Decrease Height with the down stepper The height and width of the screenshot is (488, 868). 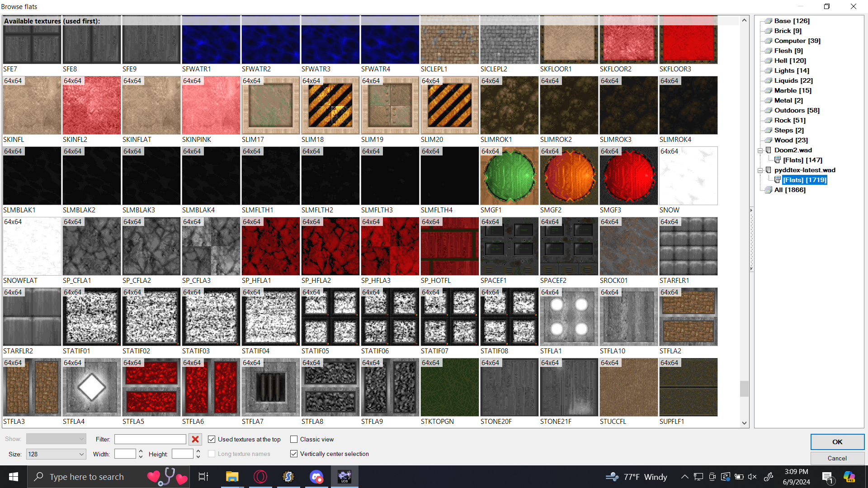coord(198,457)
